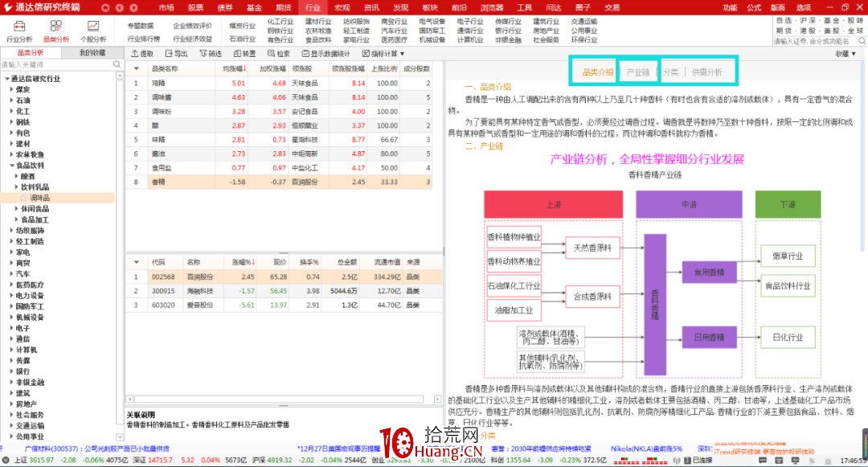The height and width of the screenshot is (467, 868).
Task: Click the 提取 extract icon
Action: click(x=135, y=54)
